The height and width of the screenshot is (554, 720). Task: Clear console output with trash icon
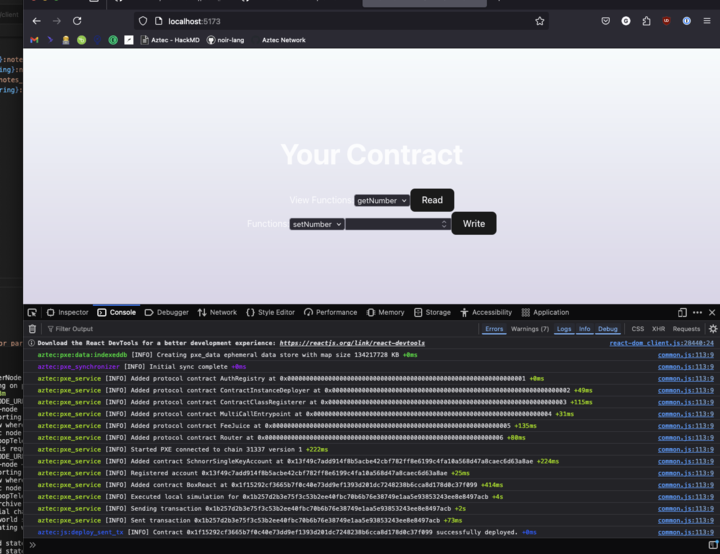click(x=32, y=329)
